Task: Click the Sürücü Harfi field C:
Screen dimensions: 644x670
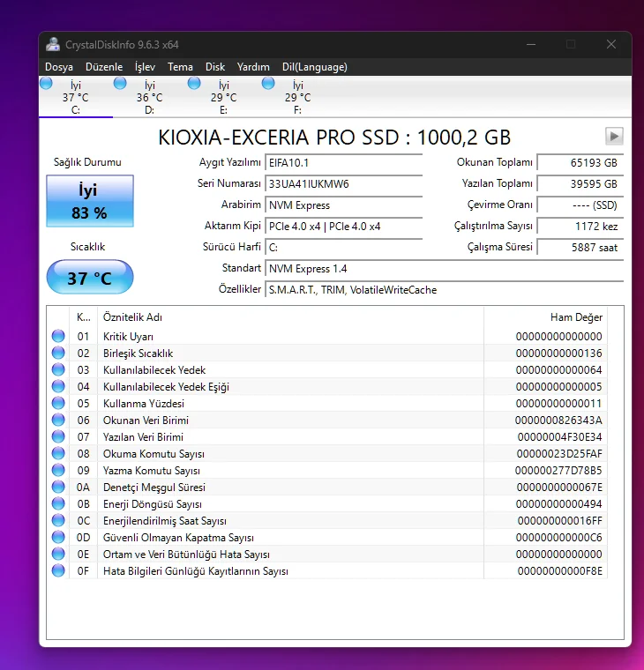Action: tap(343, 248)
